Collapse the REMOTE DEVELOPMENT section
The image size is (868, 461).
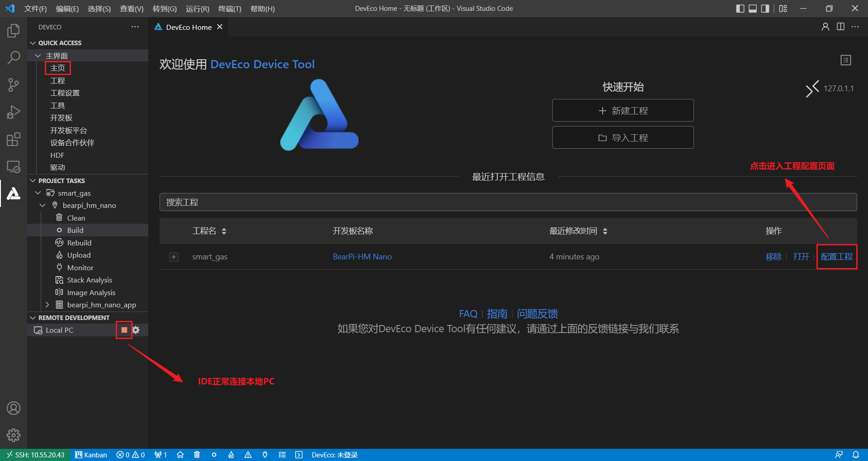point(33,318)
